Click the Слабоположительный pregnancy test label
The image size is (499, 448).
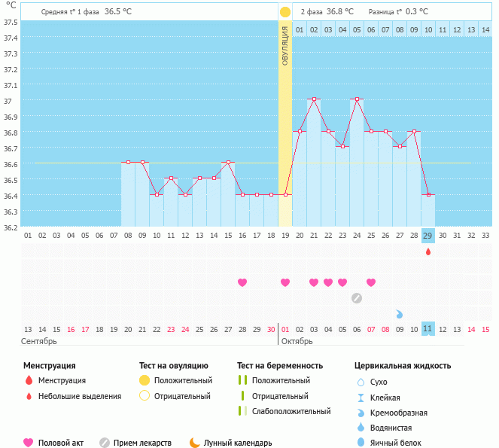pyautogui.click(x=291, y=411)
